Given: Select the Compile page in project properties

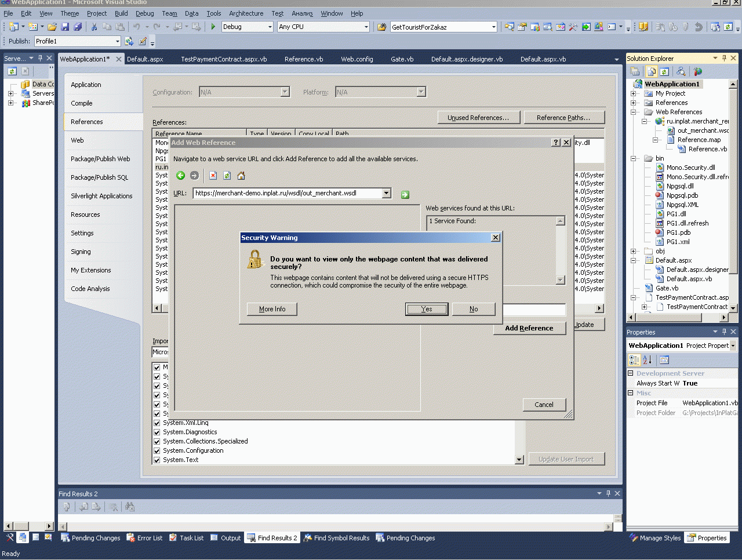Looking at the screenshot, I should [x=82, y=103].
